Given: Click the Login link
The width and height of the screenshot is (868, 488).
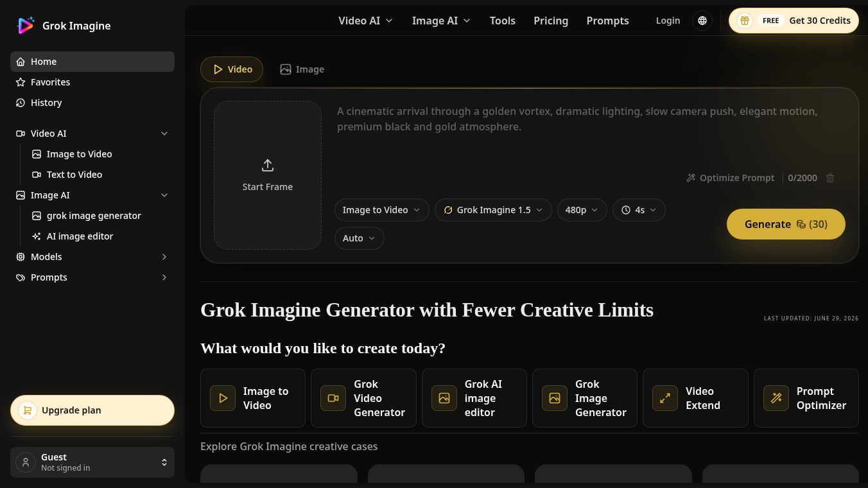Looking at the screenshot, I should tap(668, 21).
